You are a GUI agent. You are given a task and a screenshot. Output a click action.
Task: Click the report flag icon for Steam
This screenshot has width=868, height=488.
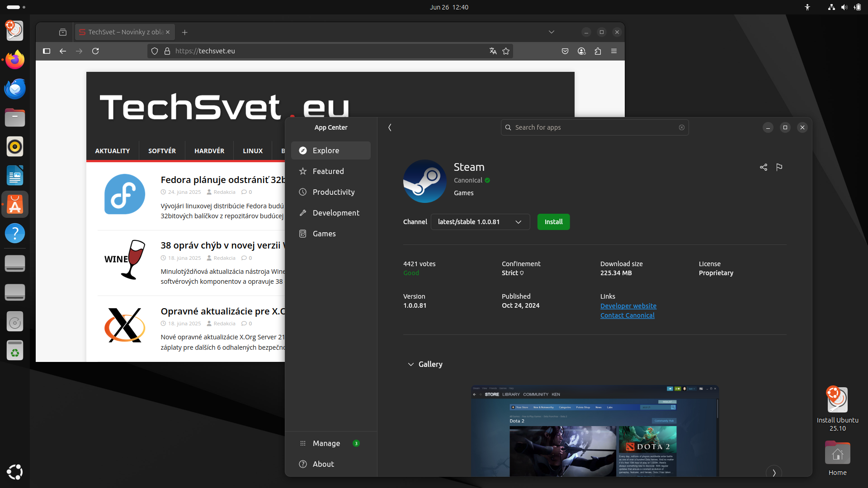coord(779,167)
